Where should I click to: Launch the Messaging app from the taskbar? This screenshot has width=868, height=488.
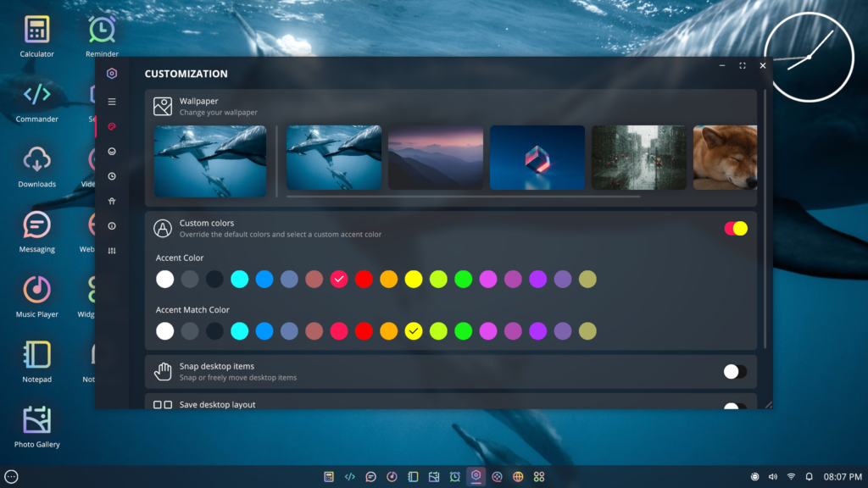tap(370, 476)
